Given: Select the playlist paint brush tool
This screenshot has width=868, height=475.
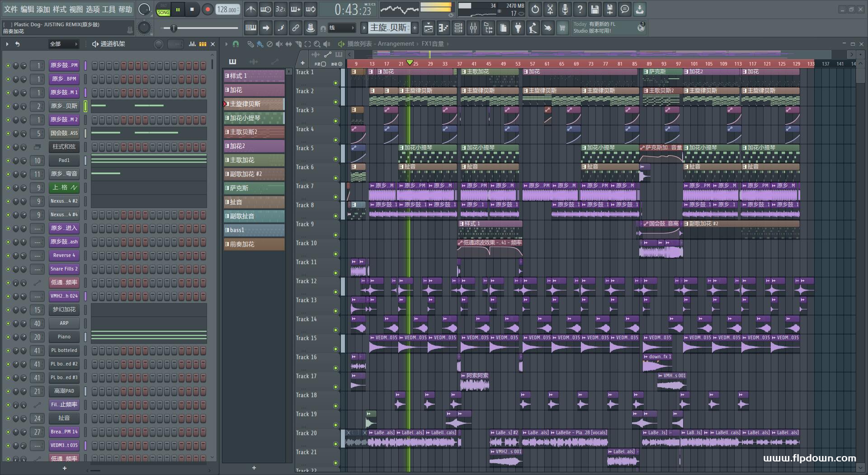Looking at the screenshot, I should (x=260, y=44).
